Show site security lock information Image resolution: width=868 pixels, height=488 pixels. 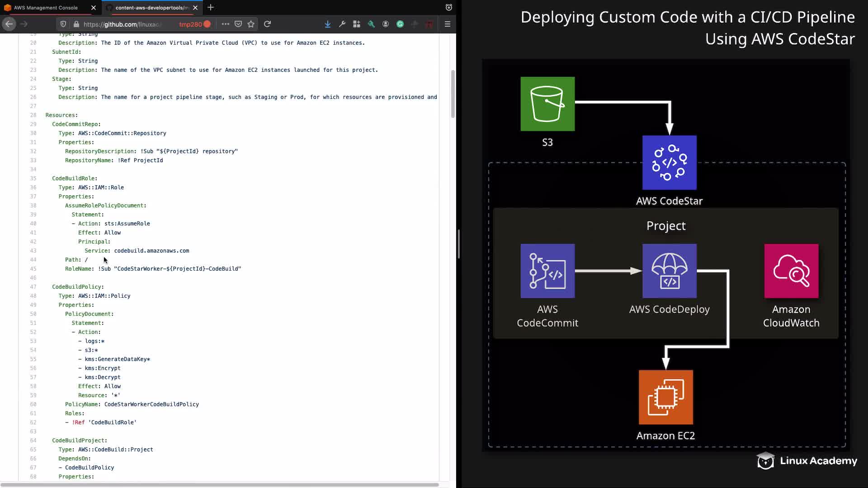(x=76, y=24)
